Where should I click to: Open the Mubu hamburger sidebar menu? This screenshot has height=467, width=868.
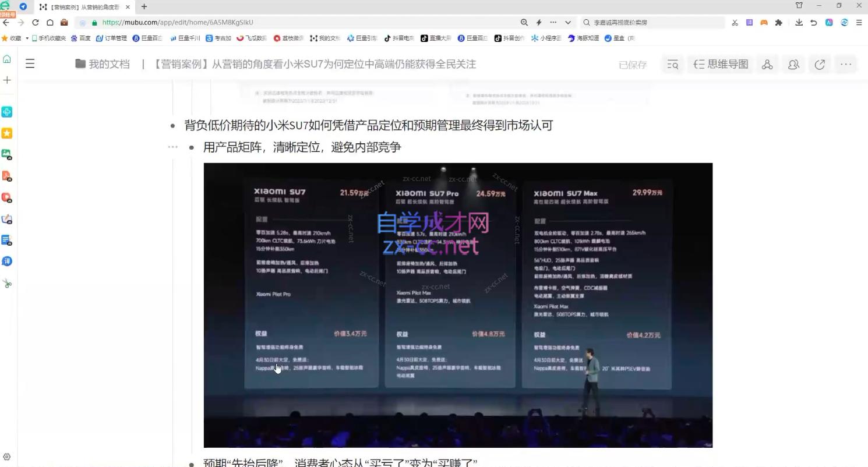click(x=30, y=64)
